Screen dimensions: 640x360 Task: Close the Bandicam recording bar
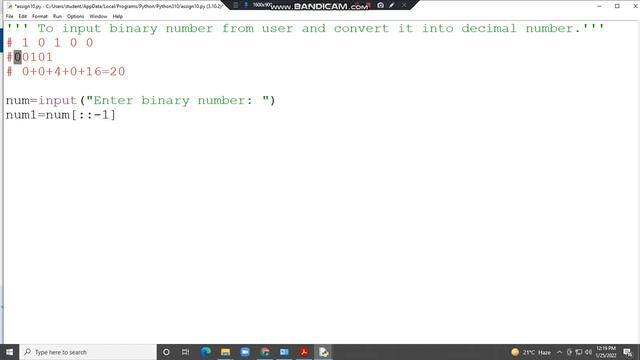point(404,5)
